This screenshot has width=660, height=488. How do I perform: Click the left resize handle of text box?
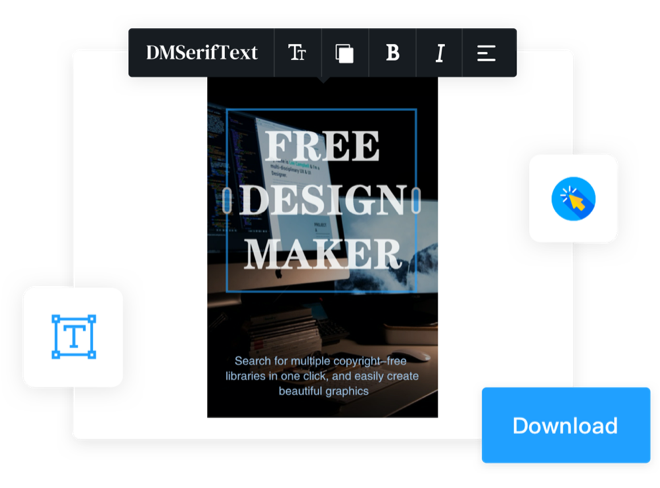[229, 200]
